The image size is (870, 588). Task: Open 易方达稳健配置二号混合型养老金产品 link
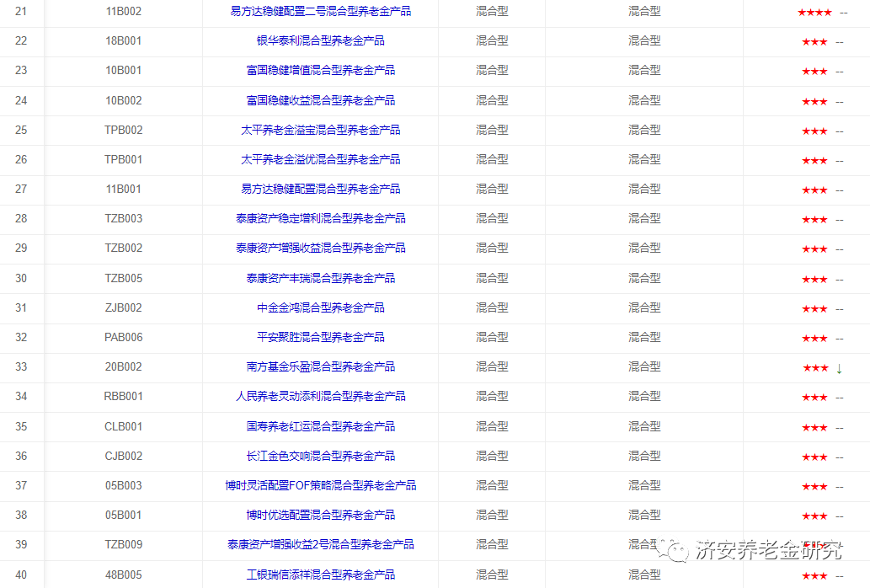click(x=320, y=11)
